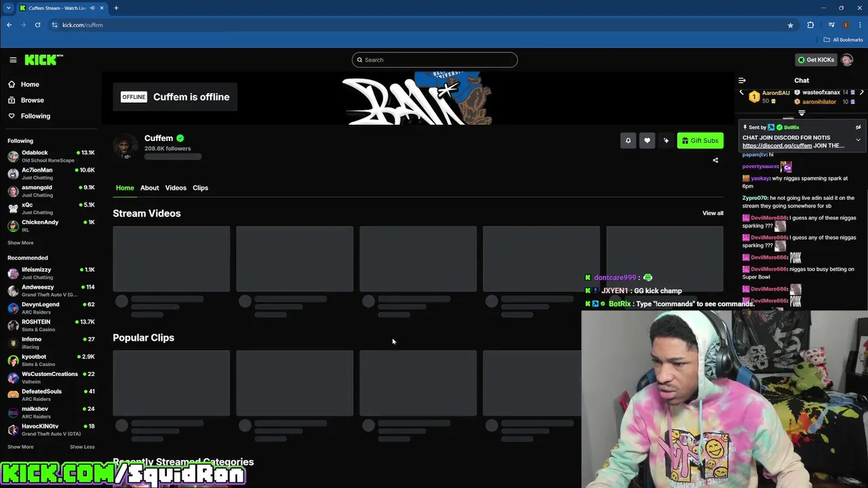Toggle notification bell for Cuffem
The image size is (868, 488).
pyautogui.click(x=628, y=140)
